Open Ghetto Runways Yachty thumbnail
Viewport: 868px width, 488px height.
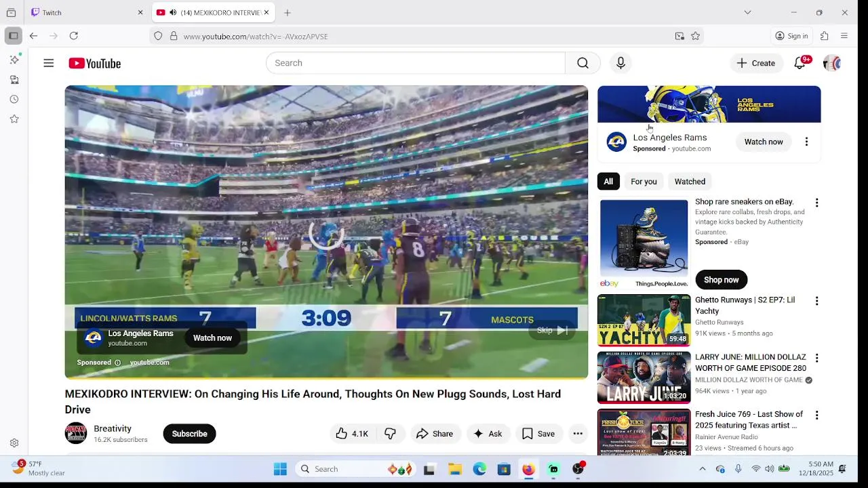[644, 320]
